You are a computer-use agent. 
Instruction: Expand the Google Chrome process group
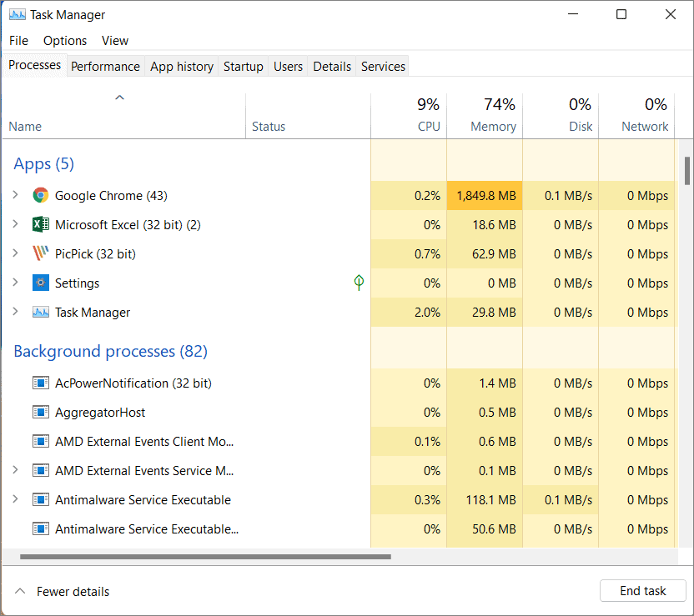click(16, 194)
